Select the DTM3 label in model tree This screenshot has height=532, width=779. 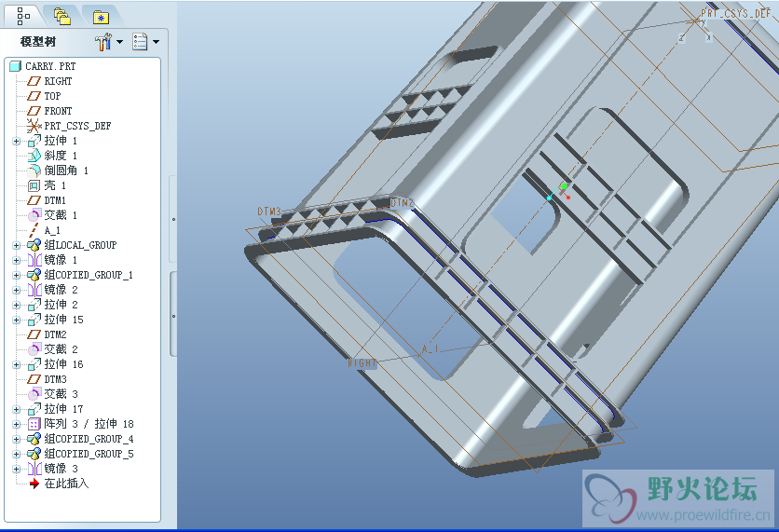pos(56,379)
